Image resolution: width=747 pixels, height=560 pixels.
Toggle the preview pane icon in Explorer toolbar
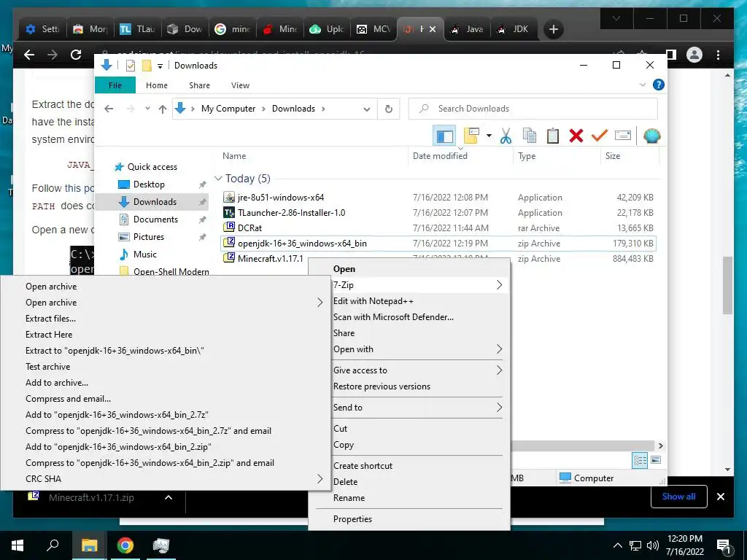[x=444, y=136]
